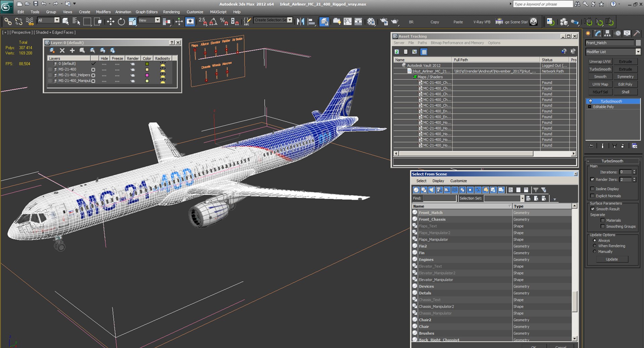644x348 pixels.
Task: Open Paths menu in Asset Tracking
Action: pos(422,43)
